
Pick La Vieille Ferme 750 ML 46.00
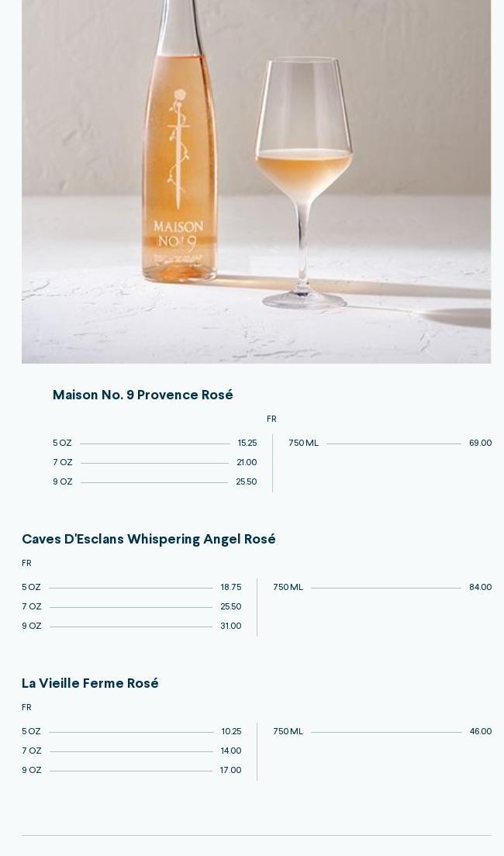point(382,731)
